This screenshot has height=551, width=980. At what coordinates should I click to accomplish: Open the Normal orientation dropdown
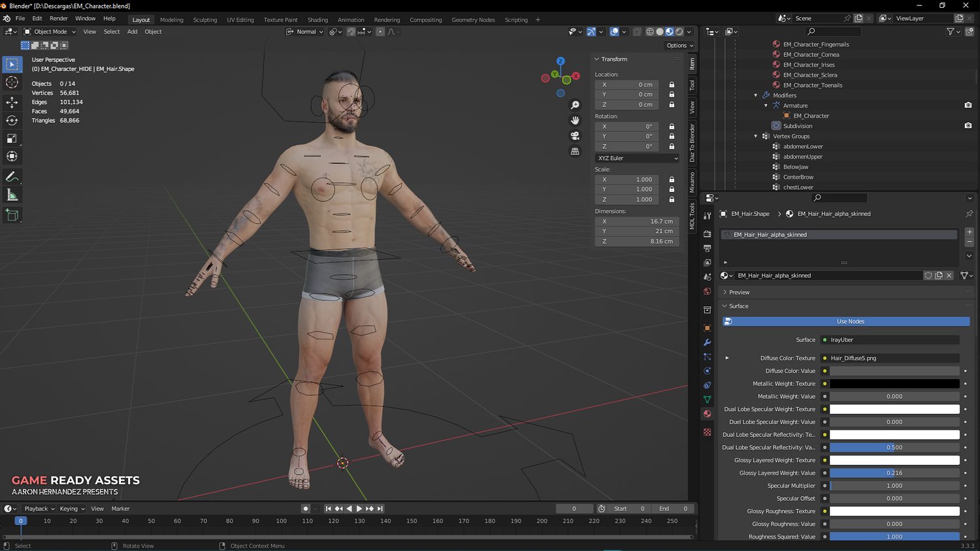[x=305, y=31]
